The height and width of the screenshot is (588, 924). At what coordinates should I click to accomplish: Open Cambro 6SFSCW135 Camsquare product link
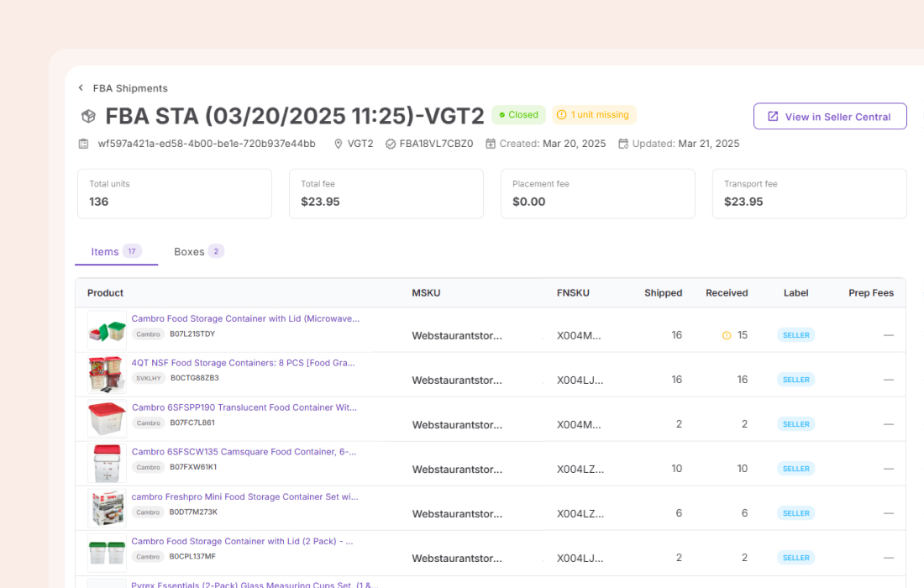coord(244,452)
